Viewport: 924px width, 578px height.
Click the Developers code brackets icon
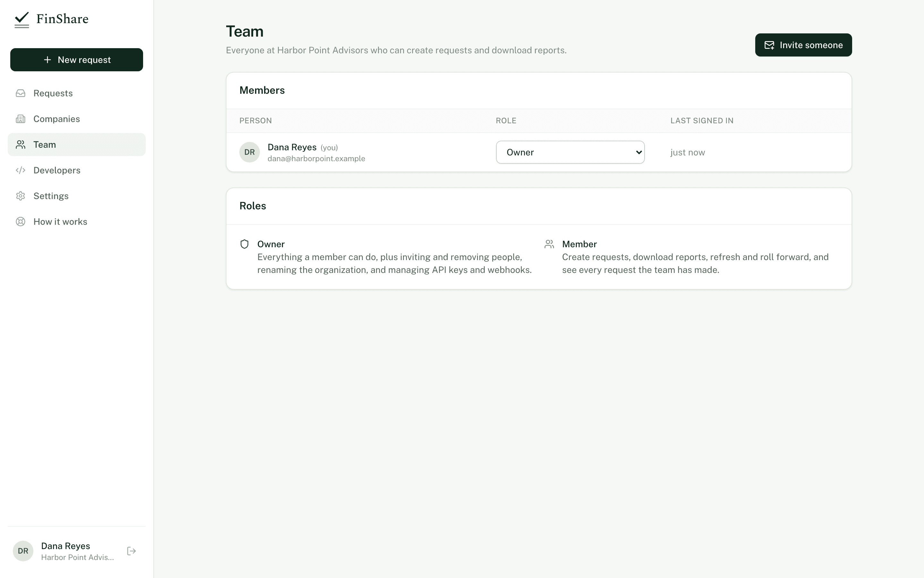click(21, 170)
